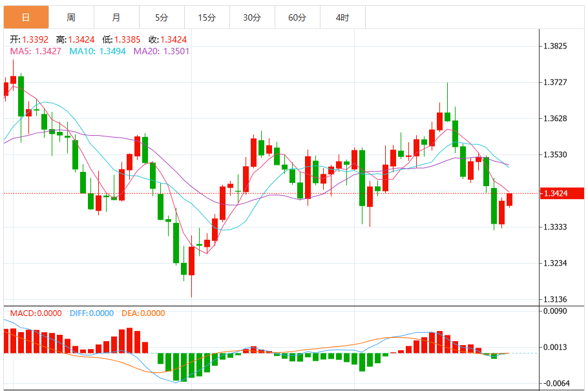588x391 pixels.
Task: Click the red current price label 1.3424
Action: pyautogui.click(x=562, y=193)
